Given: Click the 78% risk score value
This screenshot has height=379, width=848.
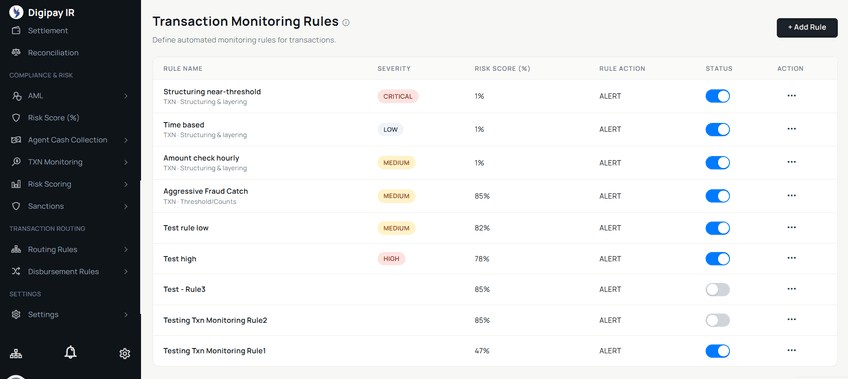Looking at the screenshot, I should [482, 259].
